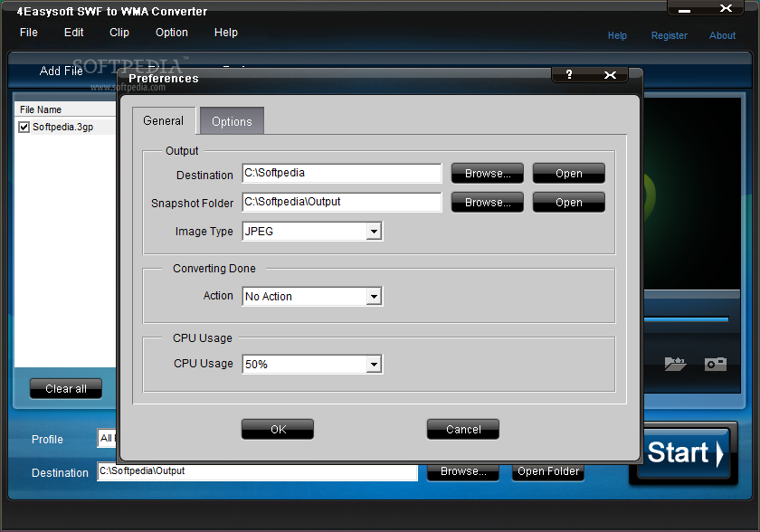Switch to the General tab
This screenshot has width=760, height=532.
[164, 120]
